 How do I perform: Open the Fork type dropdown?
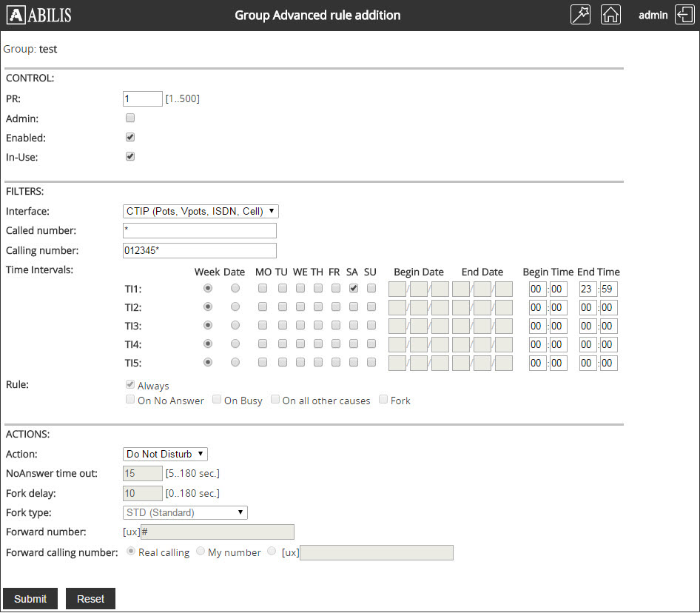185,512
